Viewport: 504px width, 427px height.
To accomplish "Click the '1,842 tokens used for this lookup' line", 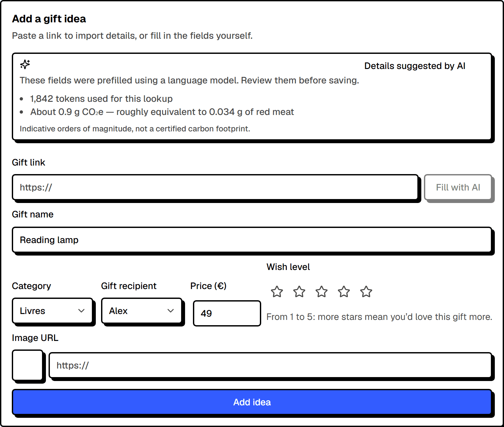I will [101, 99].
